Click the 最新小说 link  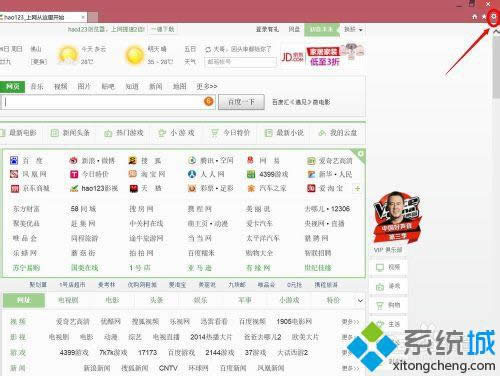290,133
